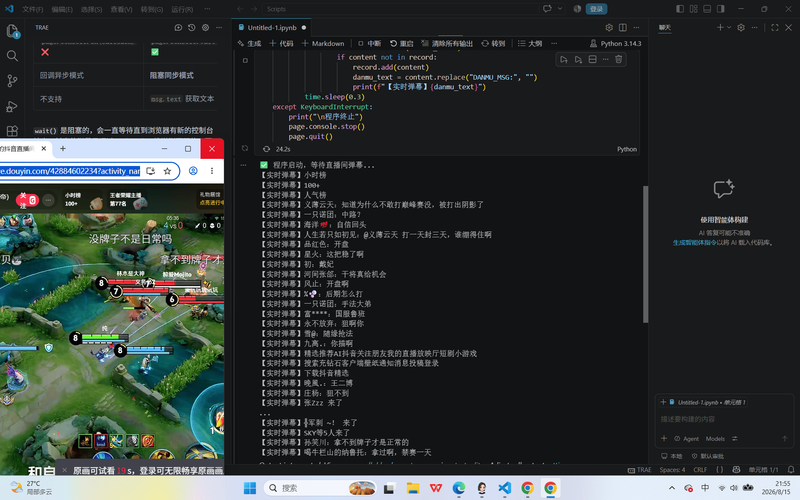Open chat panel settings gear

(x=741, y=28)
